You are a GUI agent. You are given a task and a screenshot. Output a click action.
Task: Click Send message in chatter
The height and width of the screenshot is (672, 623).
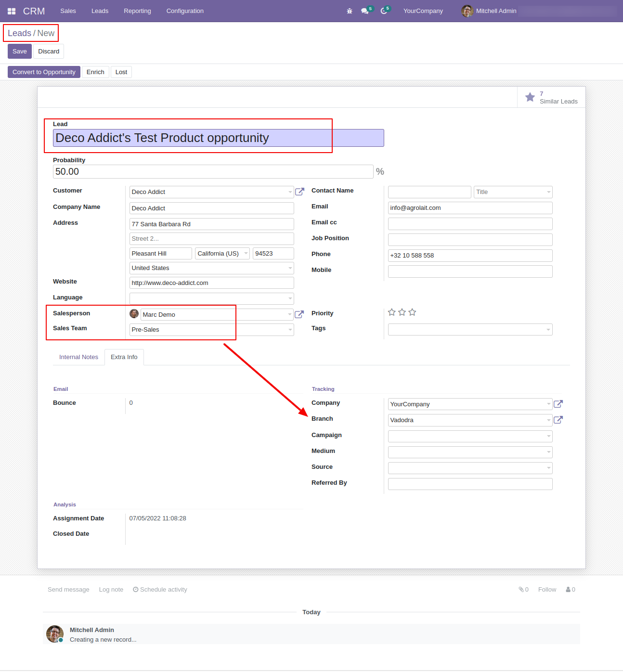coord(68,590)
